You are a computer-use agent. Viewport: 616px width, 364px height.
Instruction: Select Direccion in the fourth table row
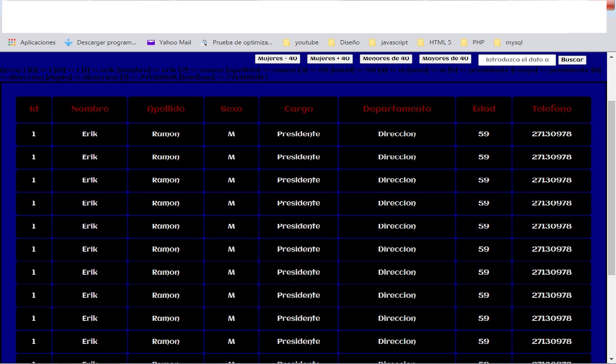point(397,203)
